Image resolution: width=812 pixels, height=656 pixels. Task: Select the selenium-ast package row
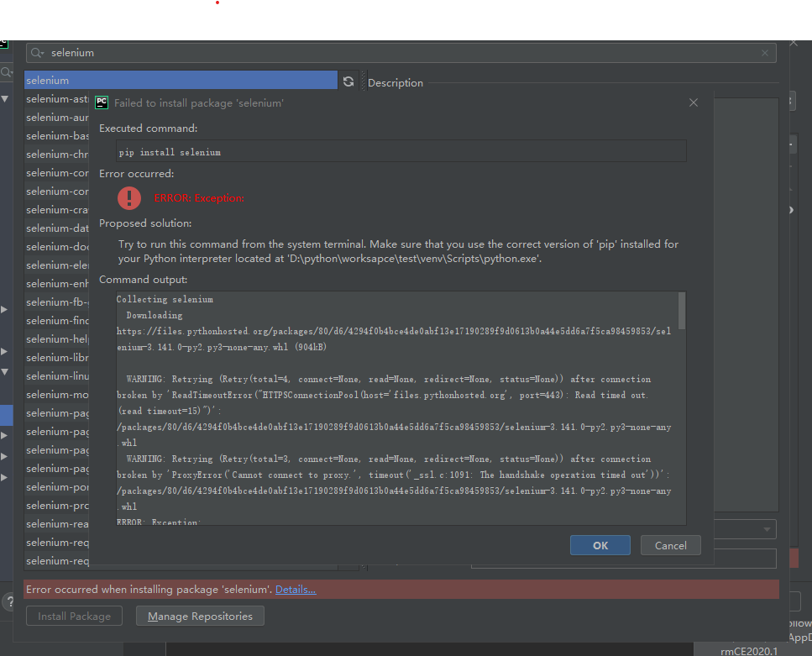(57, 99)
